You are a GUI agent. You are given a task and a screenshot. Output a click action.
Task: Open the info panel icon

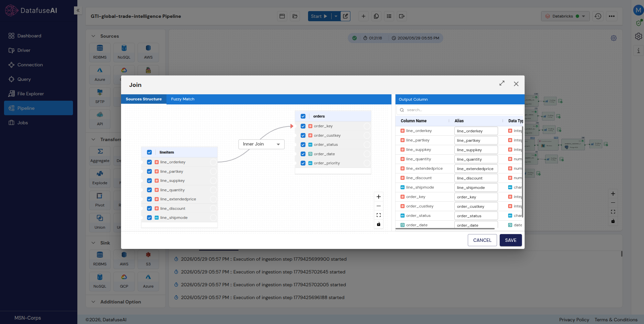pyautogui.click(x=638, y=51)
